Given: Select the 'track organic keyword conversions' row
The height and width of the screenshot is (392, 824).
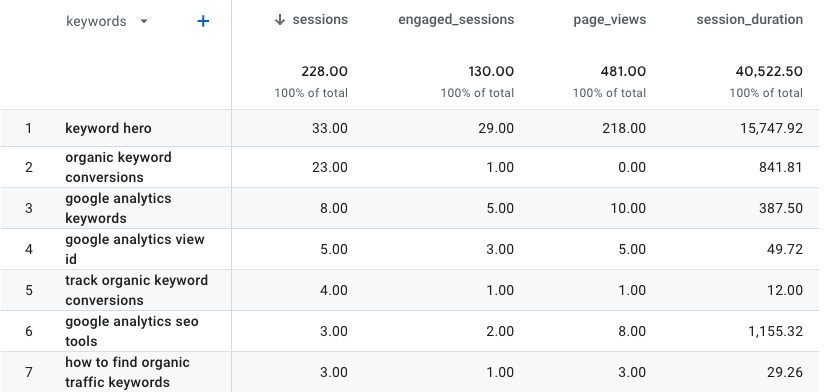Looking at the screenshot, I should 410,290.
